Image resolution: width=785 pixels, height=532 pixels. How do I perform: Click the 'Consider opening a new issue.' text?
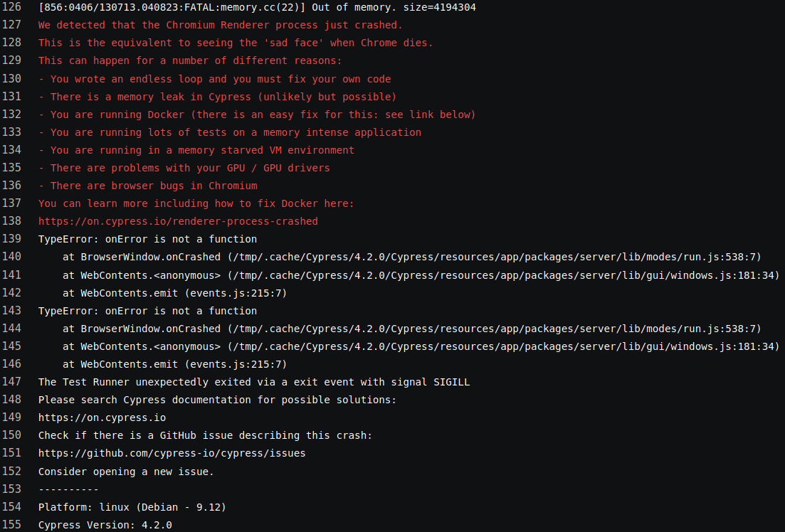point(126,472)
